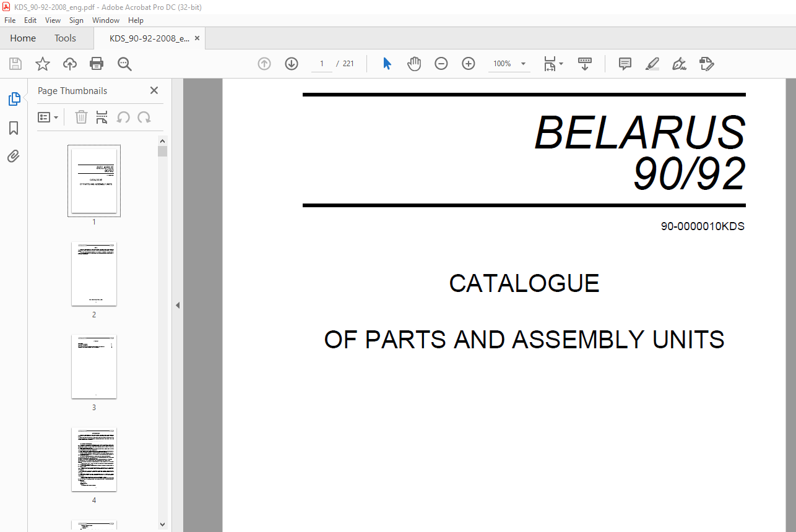796x532 pixels.
Task: Zoom out with the minus icon
Action: click(441, 64)
